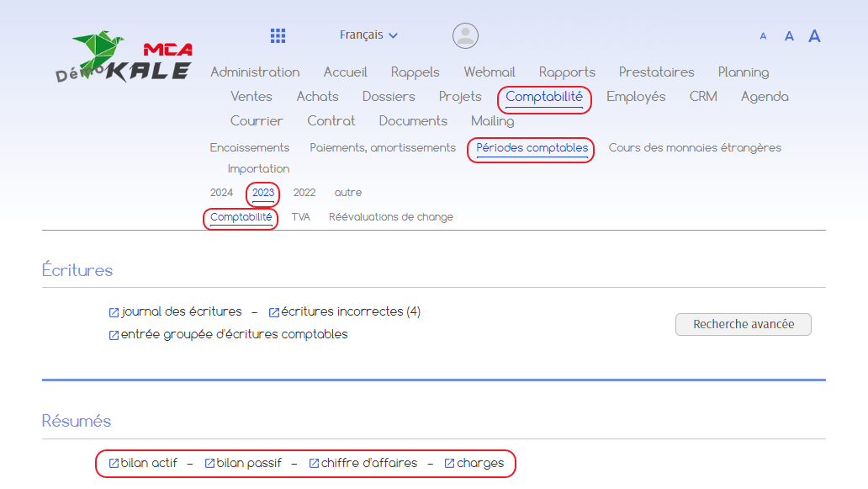This screenshot has width=868, height=489.
Task: Select the 2022 accounting year
Action: click(304, 193)
